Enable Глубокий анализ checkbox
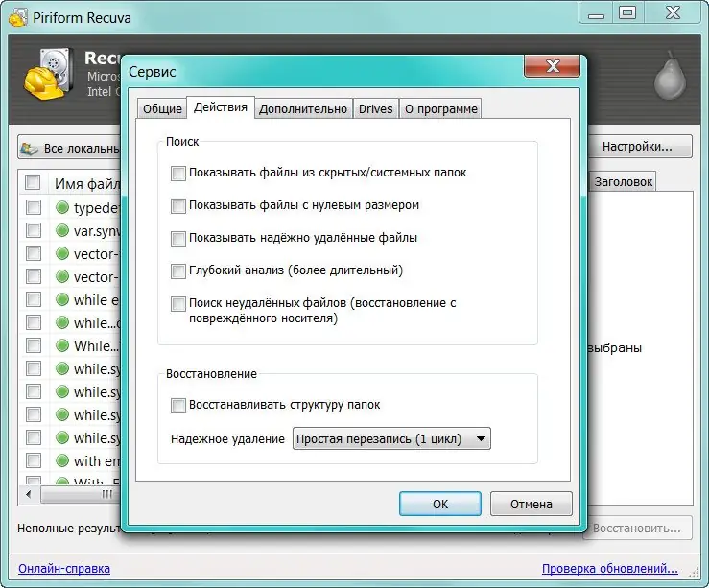 (178, 271)
